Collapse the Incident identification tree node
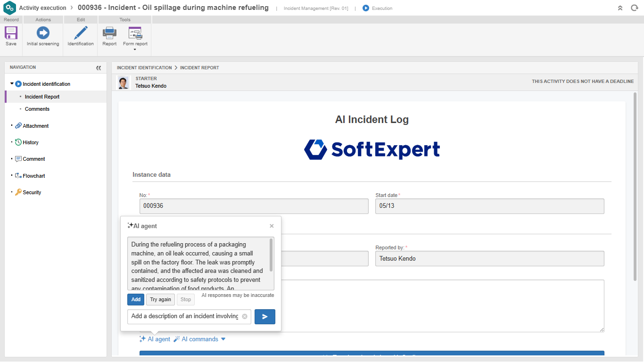The height and width of the screenshot is (362, 644). point(12,84)
